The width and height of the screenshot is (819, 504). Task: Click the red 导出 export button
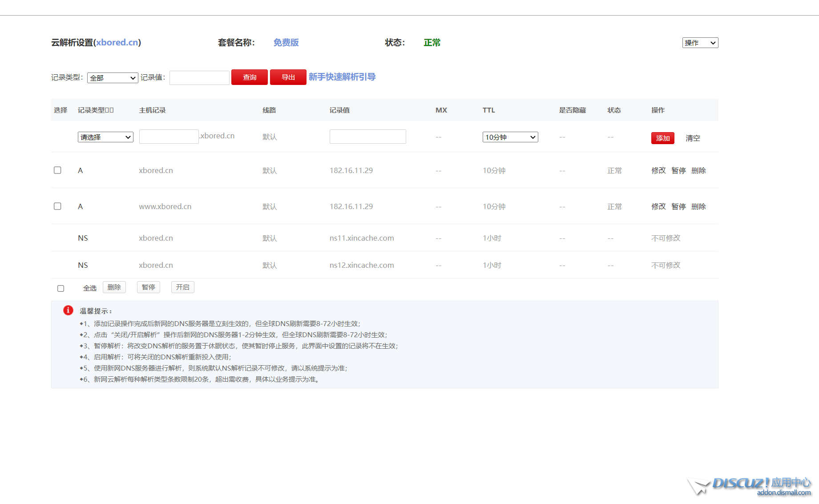click(x=288, y=77)
